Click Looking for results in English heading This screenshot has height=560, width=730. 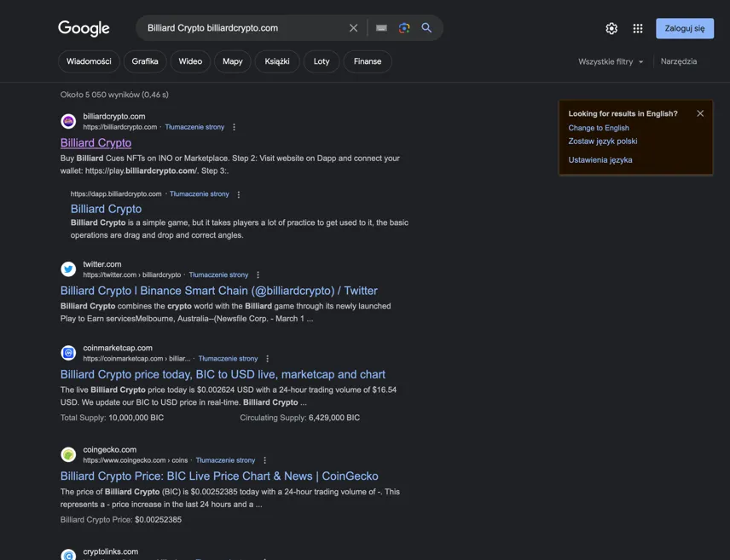623,113
